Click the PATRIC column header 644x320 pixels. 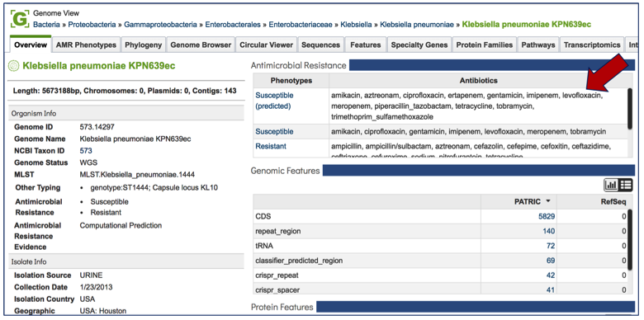click(x=519, y=201)
